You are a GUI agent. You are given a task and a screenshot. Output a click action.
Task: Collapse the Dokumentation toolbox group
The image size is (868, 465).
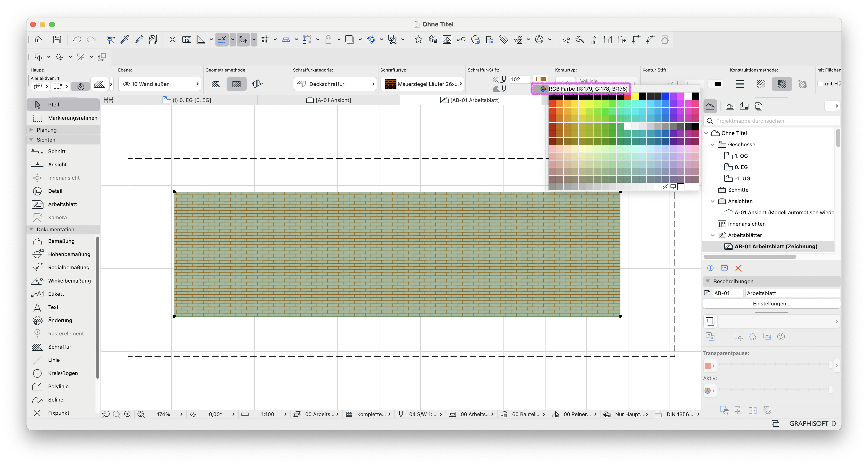31,229
